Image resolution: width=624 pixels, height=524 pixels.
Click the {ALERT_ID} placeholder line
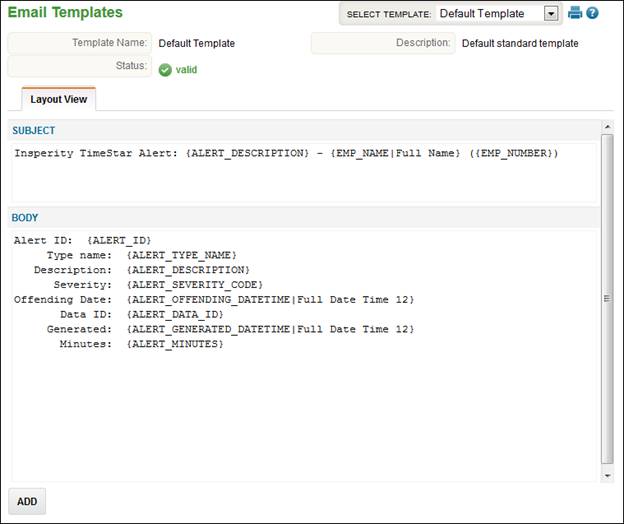tap(83, 240)
